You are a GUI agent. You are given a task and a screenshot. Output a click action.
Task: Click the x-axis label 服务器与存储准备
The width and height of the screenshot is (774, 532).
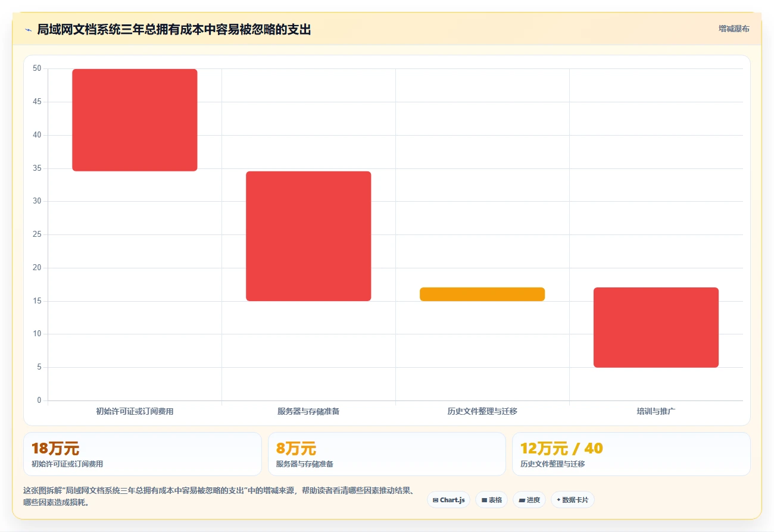click(308, 411)
